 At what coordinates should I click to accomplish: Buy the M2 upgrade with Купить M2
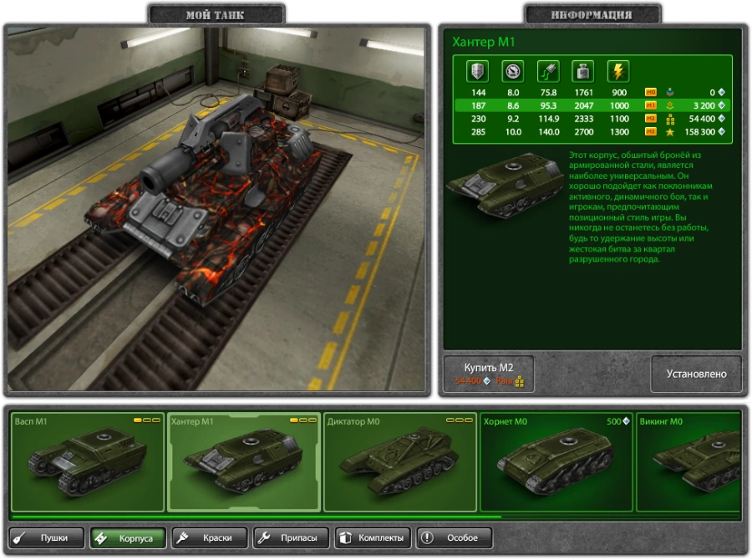point(488,374)
